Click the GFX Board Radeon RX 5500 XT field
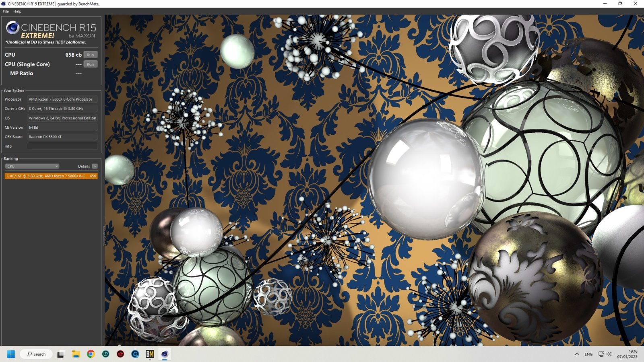The height and width of the screenshot is (362, 644). (x=62, y=137)
